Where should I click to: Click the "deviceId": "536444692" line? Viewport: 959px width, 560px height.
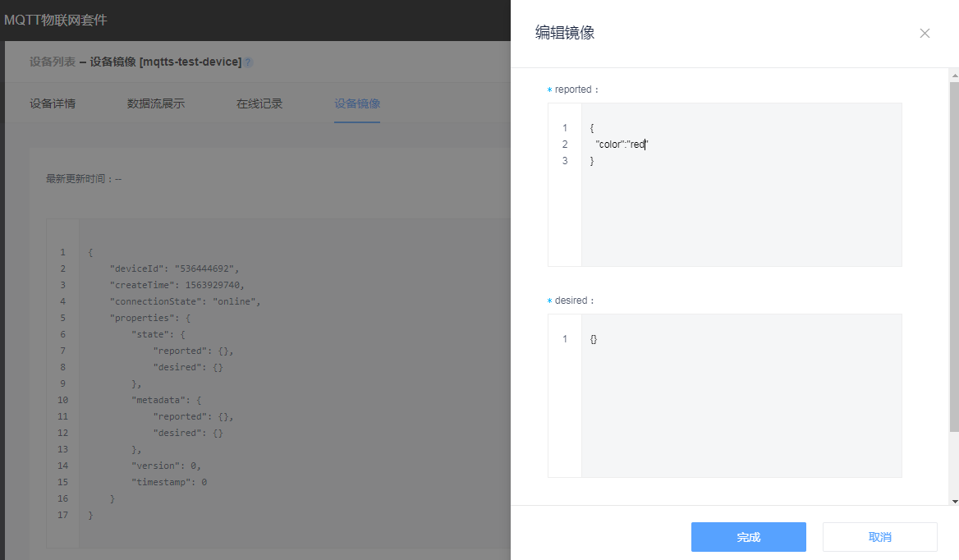click(x=174, y=269)
